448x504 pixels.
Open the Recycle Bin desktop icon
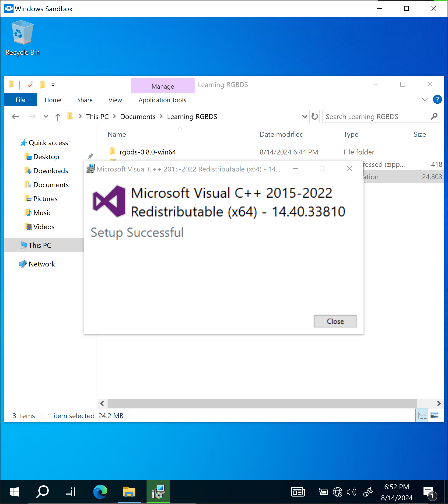[x=22, y=38]
